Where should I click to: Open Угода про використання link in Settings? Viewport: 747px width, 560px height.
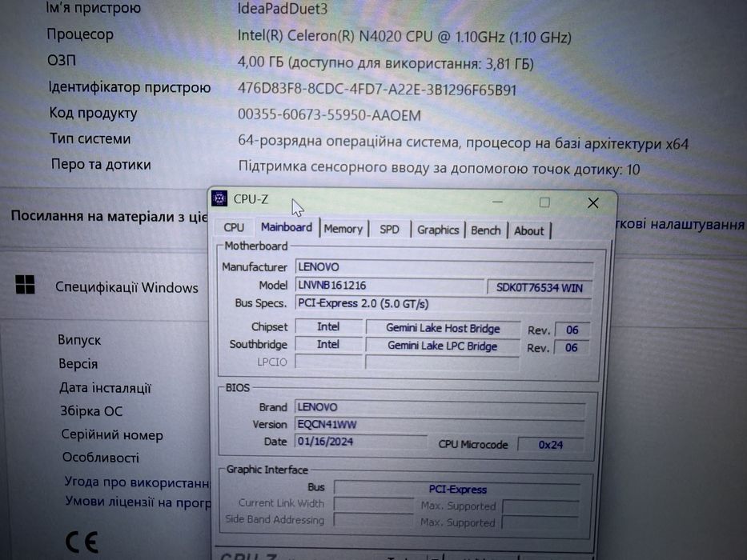[x=137, y=482]
